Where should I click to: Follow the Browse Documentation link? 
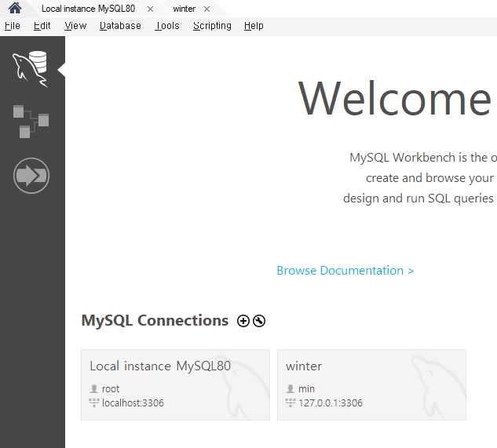coord(345,271)
